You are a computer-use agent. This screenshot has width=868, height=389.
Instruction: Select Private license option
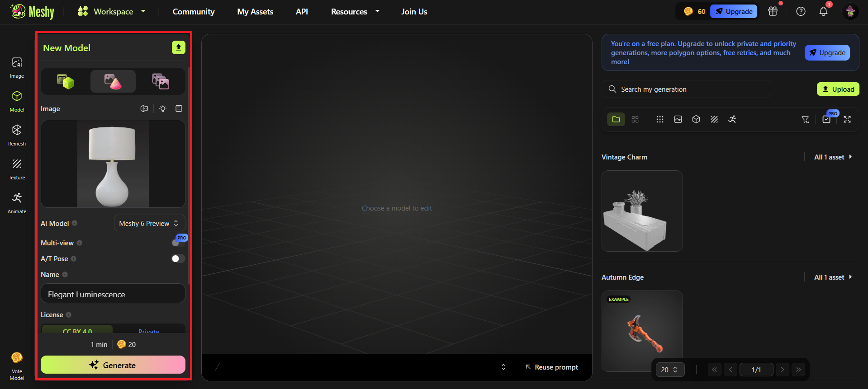click(149, 330)
